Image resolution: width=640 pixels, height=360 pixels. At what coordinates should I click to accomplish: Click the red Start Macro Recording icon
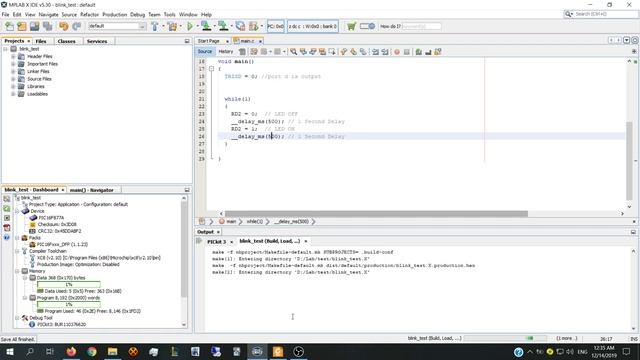point(397,52)
